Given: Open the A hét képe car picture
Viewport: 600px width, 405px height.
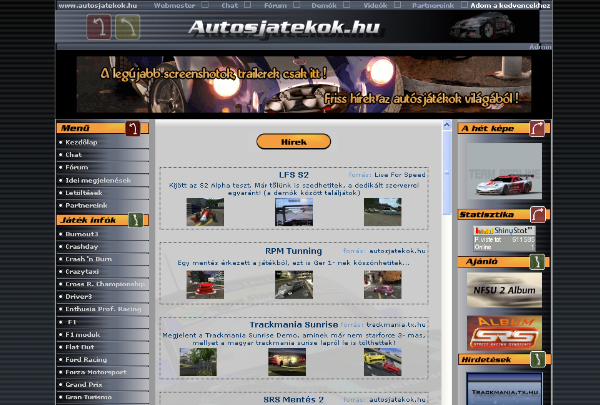Looking at the screenshot, I should pos(504,171).
